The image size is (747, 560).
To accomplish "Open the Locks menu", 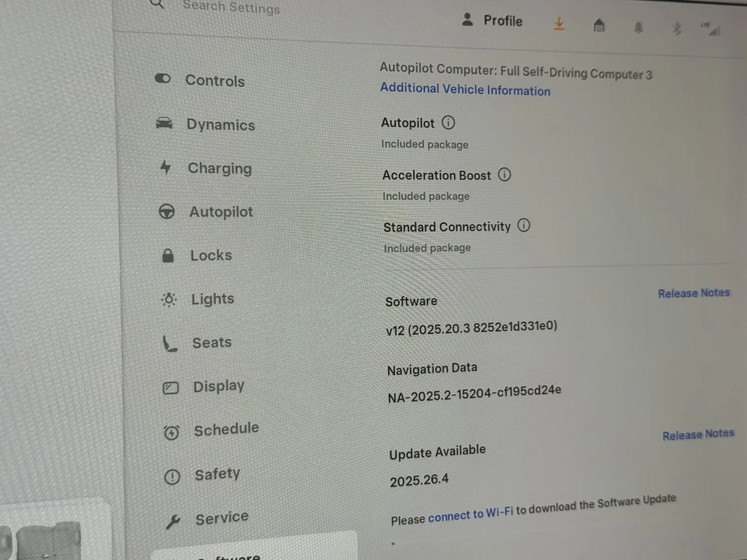I will (x=211, y=255).
